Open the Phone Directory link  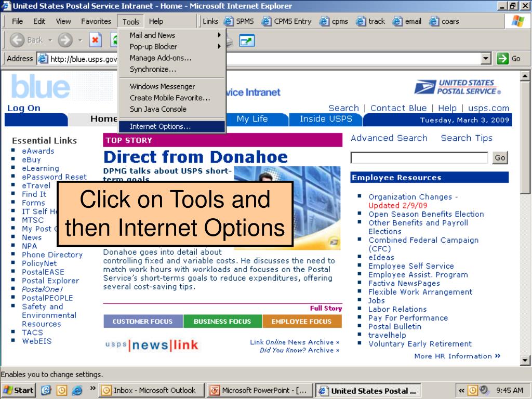pos(52,255)
